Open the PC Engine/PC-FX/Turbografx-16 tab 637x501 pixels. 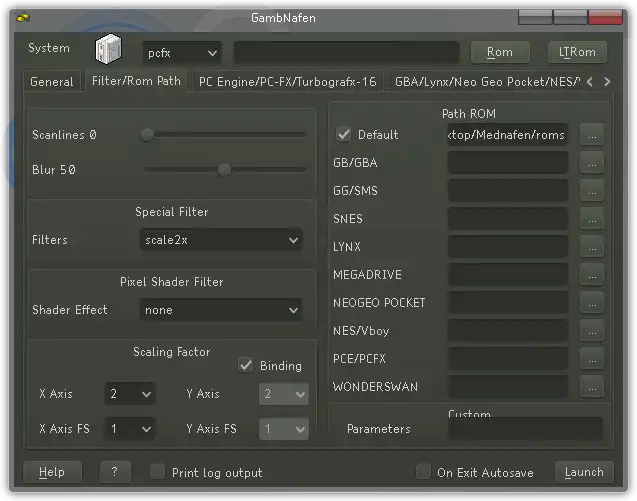288,82
